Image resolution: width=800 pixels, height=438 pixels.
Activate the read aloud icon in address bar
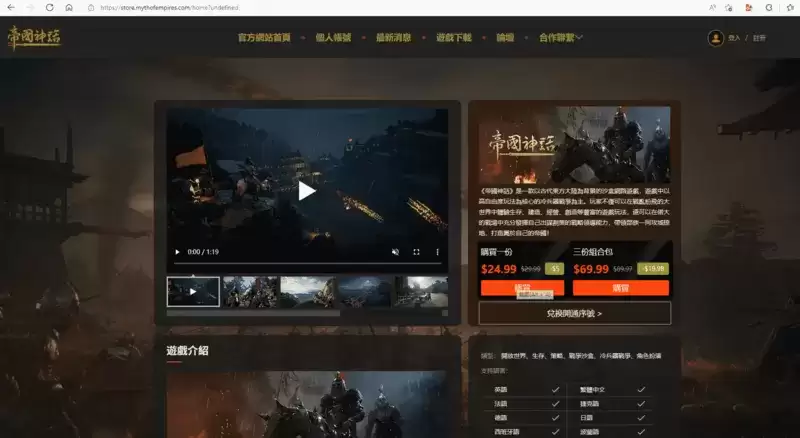pos(712,8)
